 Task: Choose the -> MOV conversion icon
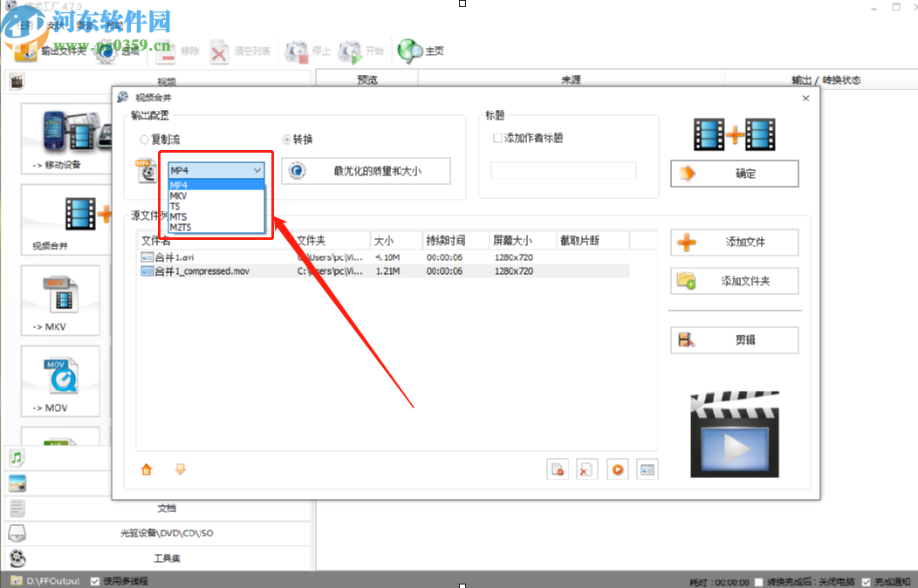point(60,381)
